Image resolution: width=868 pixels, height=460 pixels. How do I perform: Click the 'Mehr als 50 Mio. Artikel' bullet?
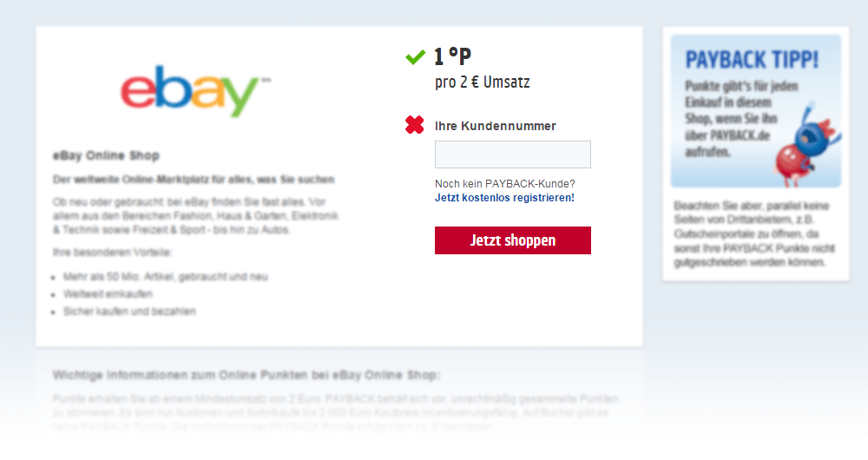click(x=166, y=277)
